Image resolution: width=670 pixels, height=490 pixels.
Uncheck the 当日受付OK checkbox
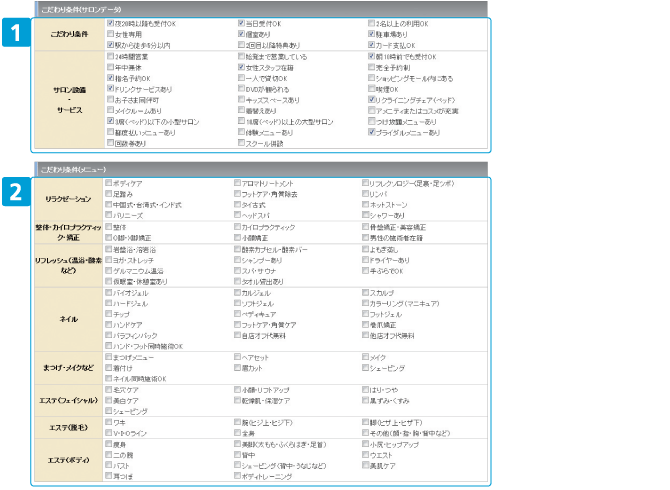point(241,22)
